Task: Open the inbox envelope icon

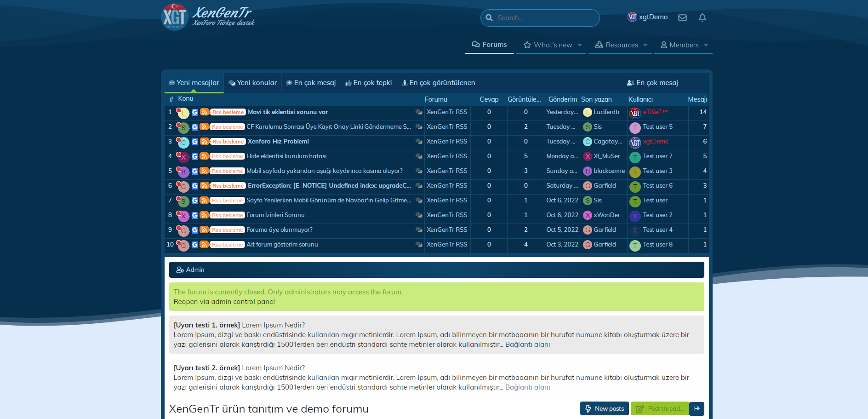Action: click(683, 17)
